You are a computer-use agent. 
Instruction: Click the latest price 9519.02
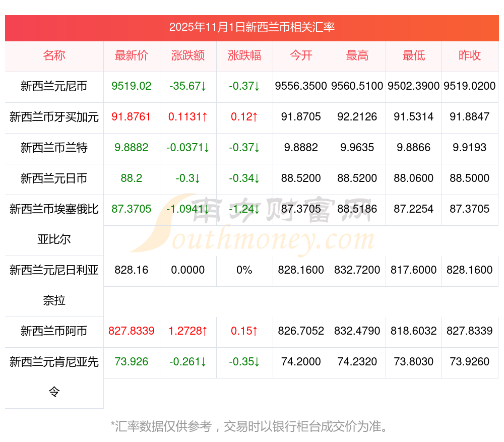click(x=132, y=86)
